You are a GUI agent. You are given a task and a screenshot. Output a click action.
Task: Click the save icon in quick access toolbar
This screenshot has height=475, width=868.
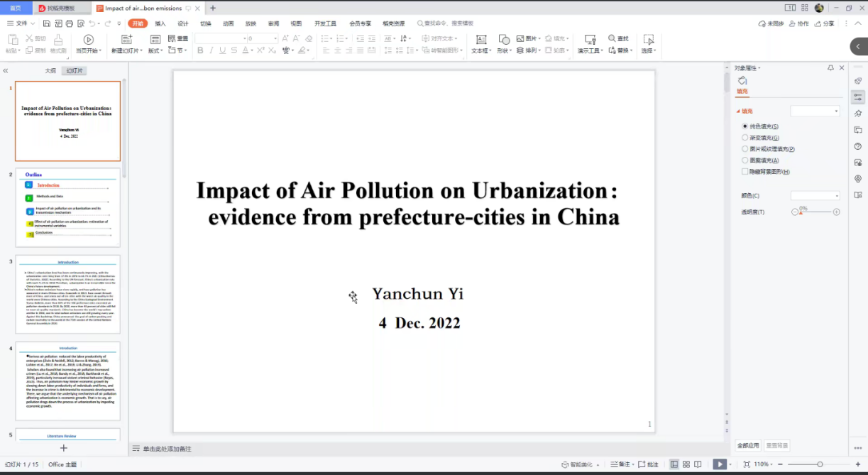[x=47, y=23]
